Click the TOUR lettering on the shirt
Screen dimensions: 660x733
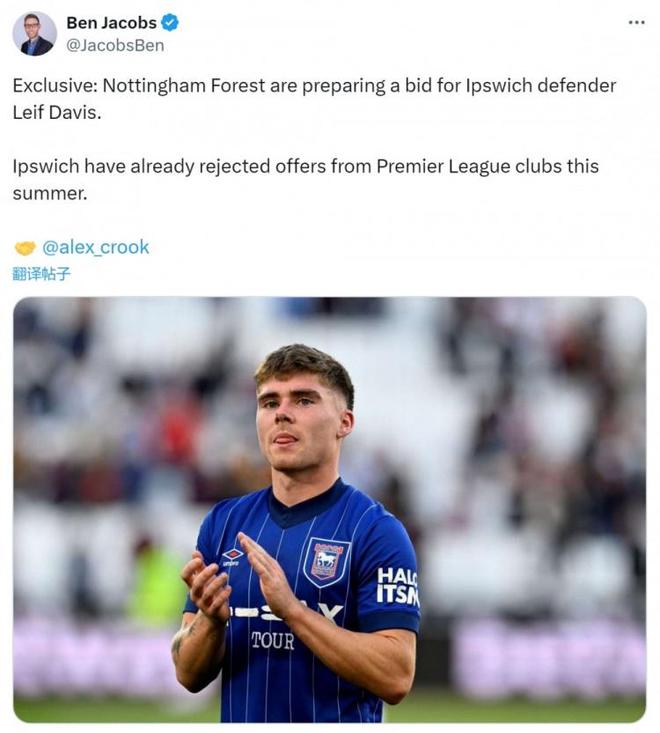(x=273, y=640)
